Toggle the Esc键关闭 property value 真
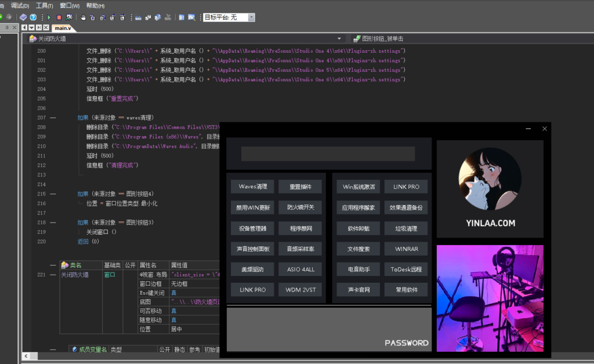 (173, 293)
